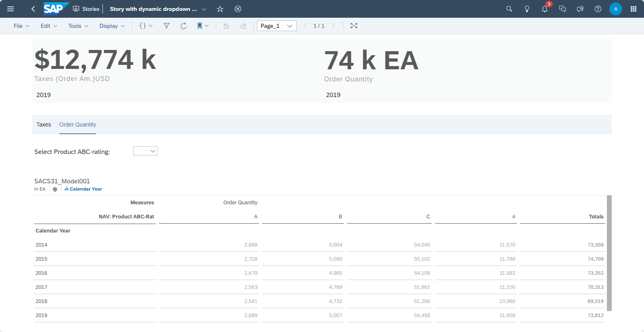The height and width of the screenshot is (332, 644).
Task: Select the Order Quantity tab
Action: pyautogui.click(x=77, y=124)
